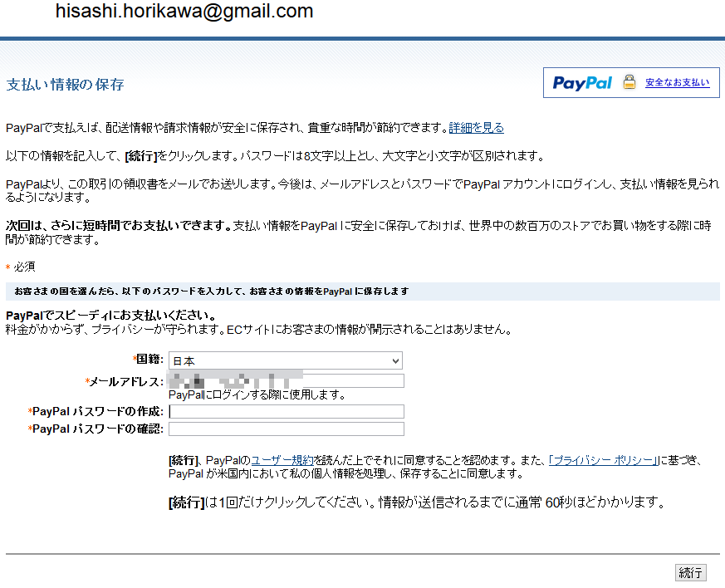The height and width of the screenshot is (588, 725).
Task: Click the 必須 required note
Action: [x=20, y=267]
